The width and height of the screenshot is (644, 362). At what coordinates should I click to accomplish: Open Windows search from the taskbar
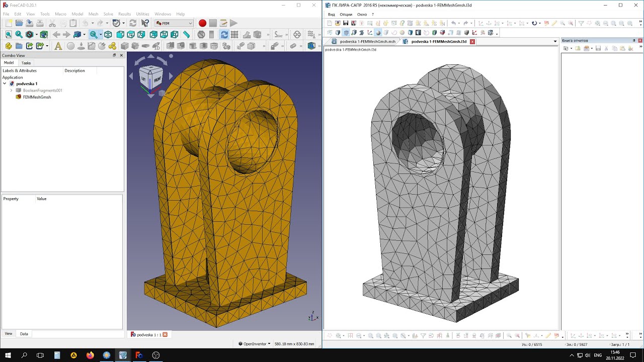(x=24, y=355)
